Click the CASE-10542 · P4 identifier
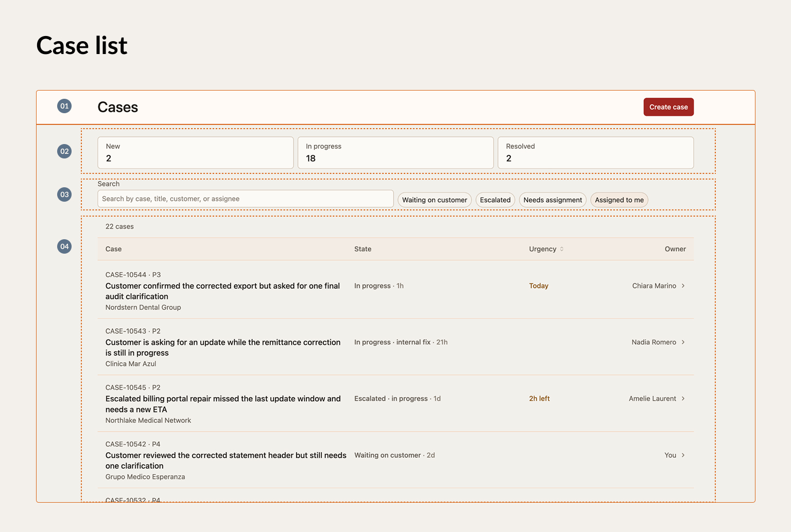The image size is (791, 532). (x=133, y=444)
